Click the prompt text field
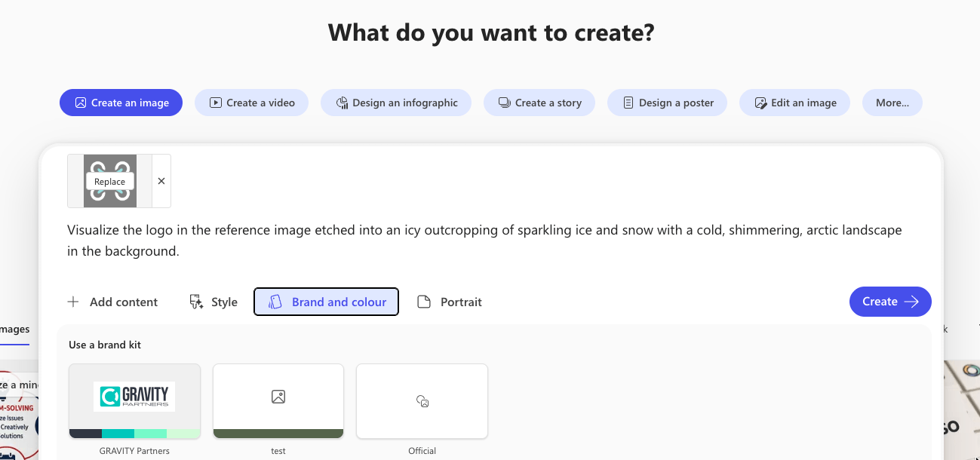Viewport: 980px width, 460px height. 483,241
